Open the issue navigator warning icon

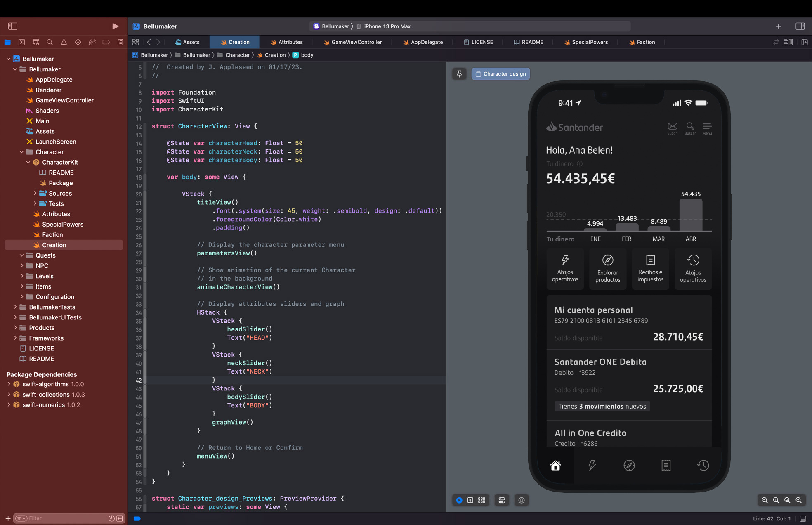click(64, 42)
